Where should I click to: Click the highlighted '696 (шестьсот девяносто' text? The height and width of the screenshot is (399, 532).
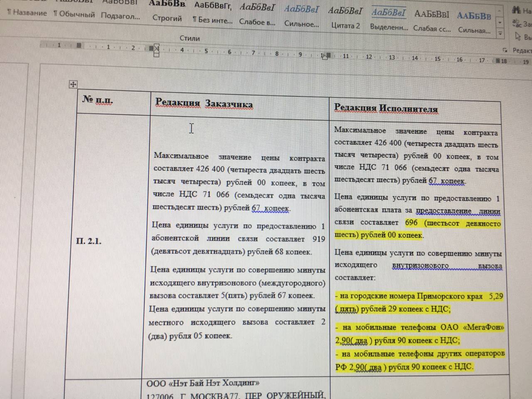click(x=453, y=223)
